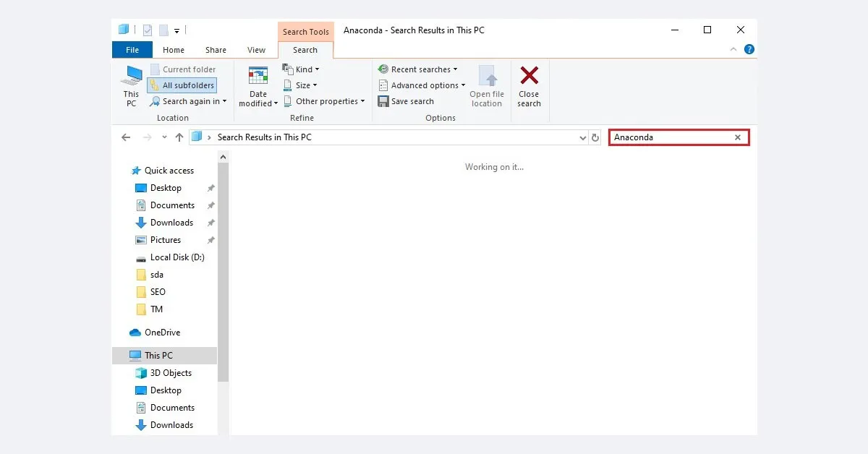Image resolution: width=868 pixels, height=454 pixels.
Task: Toggle All subfolders search scope
Action: click(182, 85)
